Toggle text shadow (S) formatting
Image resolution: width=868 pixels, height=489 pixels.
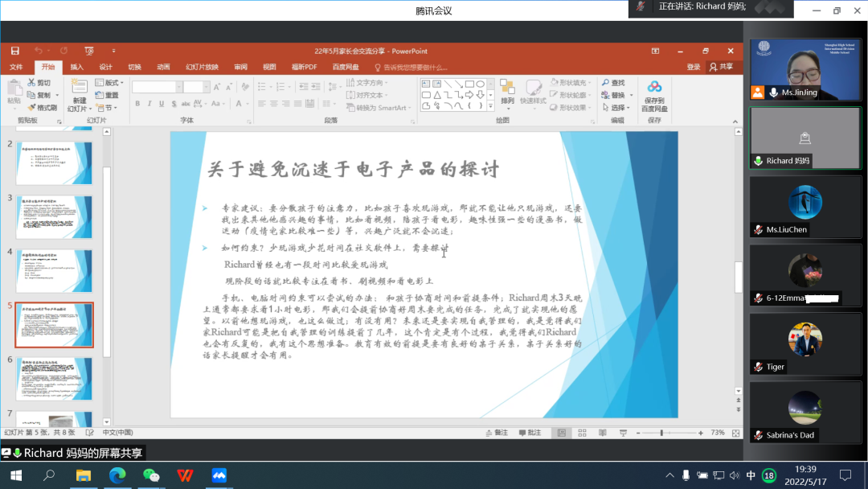pyautogui.click(x=174, y=104)
